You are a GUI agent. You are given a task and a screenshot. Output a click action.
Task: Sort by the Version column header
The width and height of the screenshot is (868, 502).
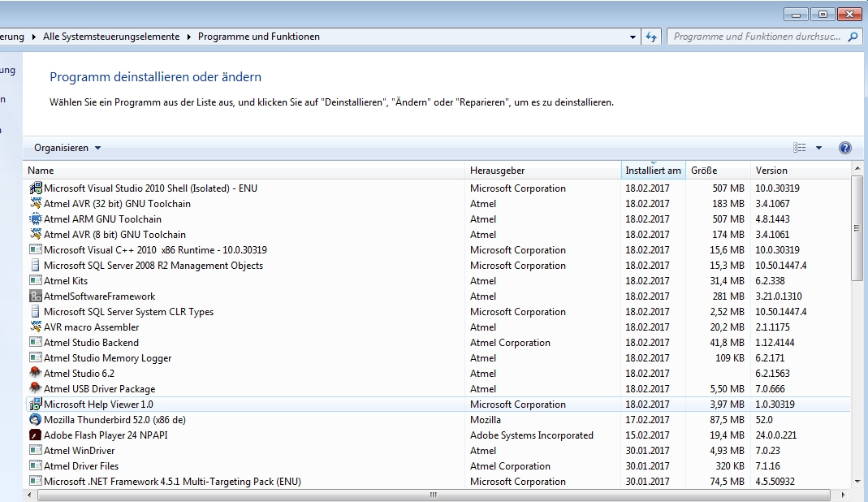click(801, 171)
